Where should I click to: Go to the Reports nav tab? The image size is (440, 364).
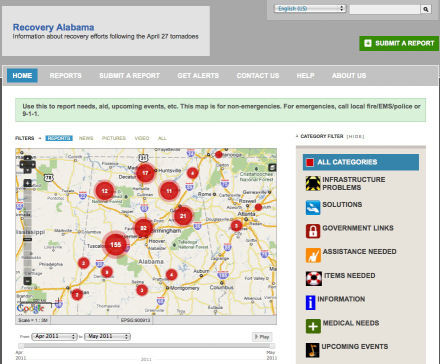[x=66, y=76]
